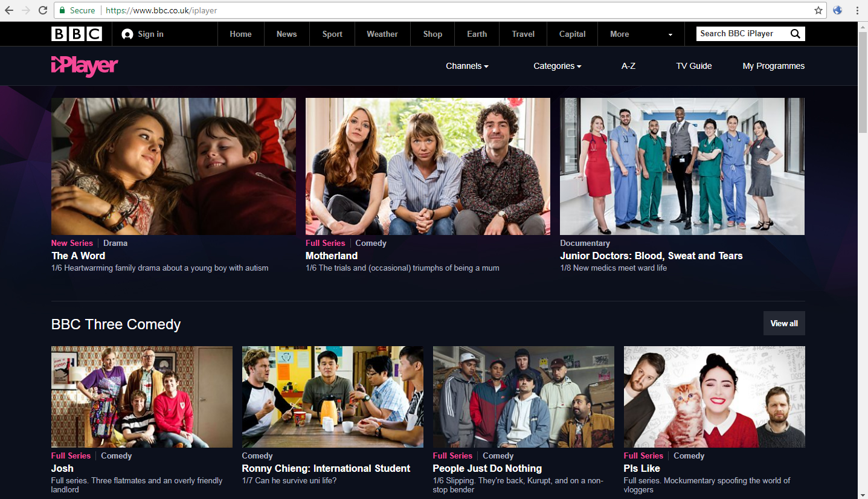Image resolution: width=868 pixels, height=499 pixels.
Task: Click the Full Series label under Motherland
Action: click(326, 243)
